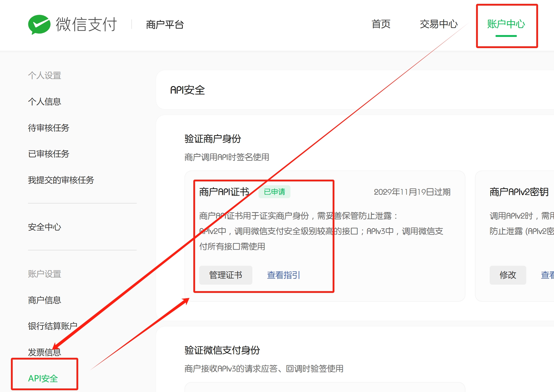
Task: Click the 商户调用API时签名使用 description
Action: 227,157
